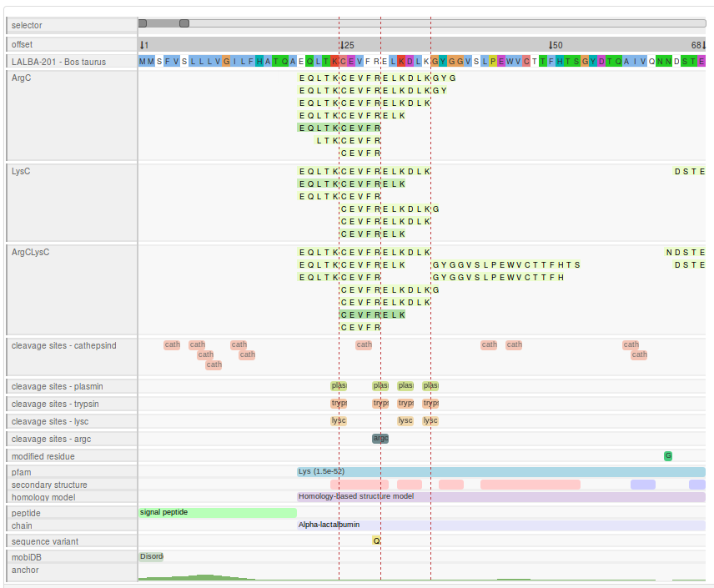Click the Homology-based structure model bar
Viewport: 714px width, 588px height.
pos(500,497)
